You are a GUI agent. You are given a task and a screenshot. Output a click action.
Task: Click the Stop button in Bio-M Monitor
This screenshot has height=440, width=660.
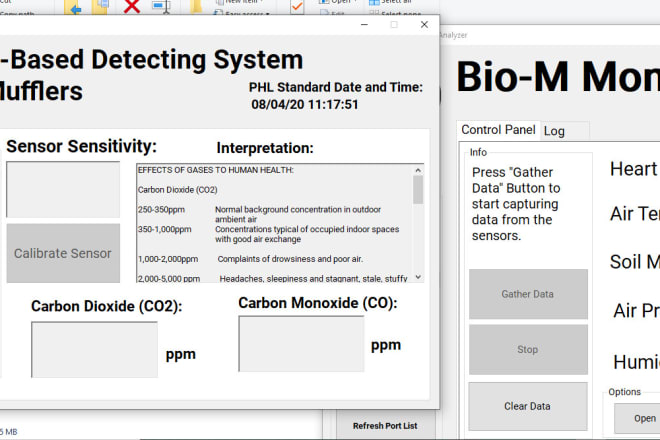point(528,349)
